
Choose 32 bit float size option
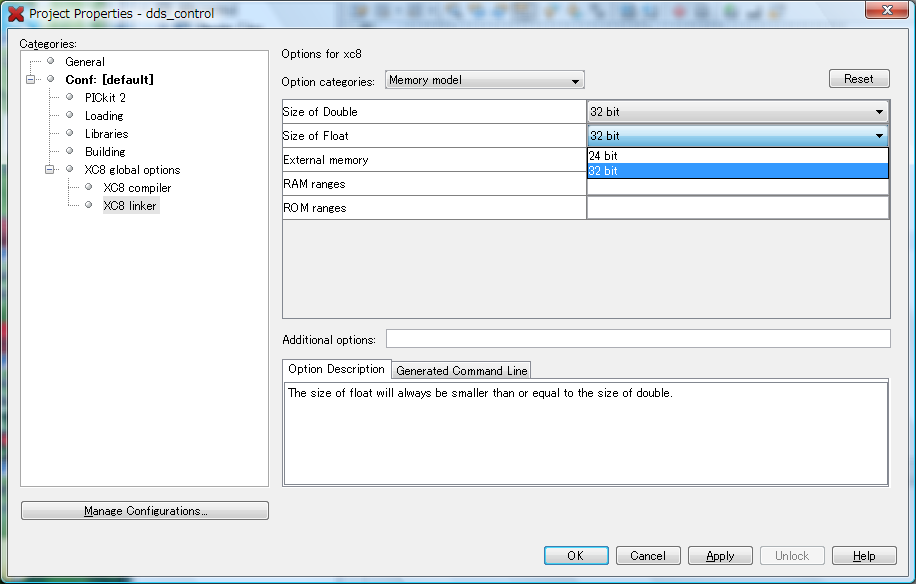point(738,171)
